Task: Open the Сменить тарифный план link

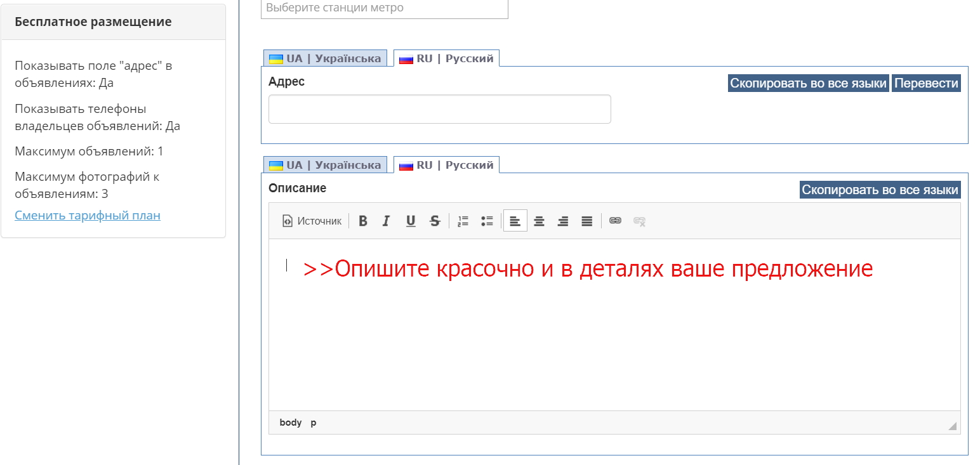Action: click(x=88, y=215)
